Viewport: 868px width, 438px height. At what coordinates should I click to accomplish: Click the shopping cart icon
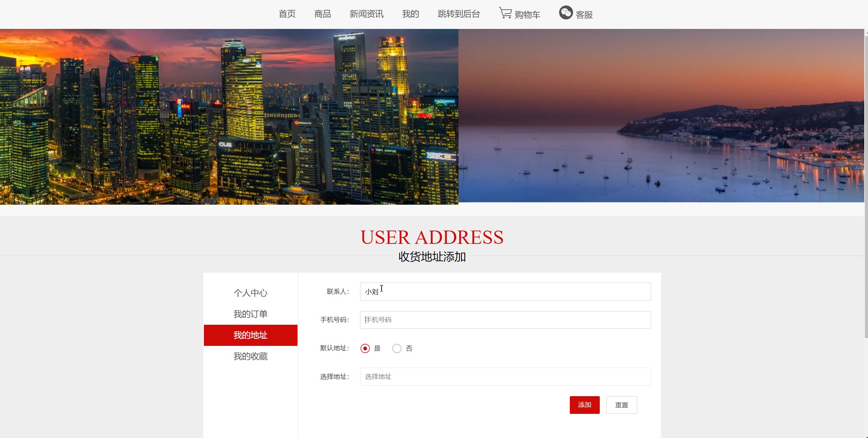(x=505, y=13)
